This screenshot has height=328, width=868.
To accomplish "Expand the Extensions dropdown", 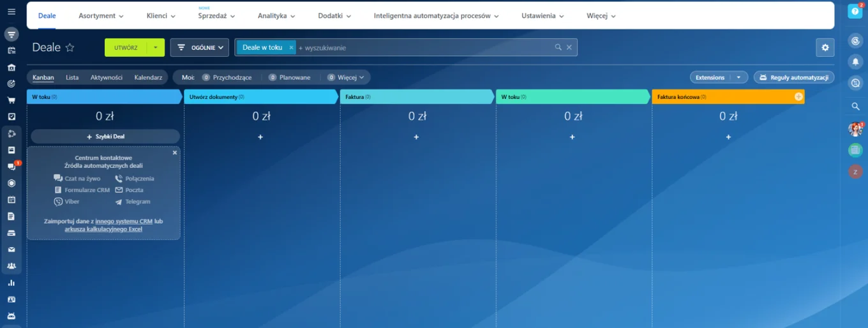I will pos(738,77).
